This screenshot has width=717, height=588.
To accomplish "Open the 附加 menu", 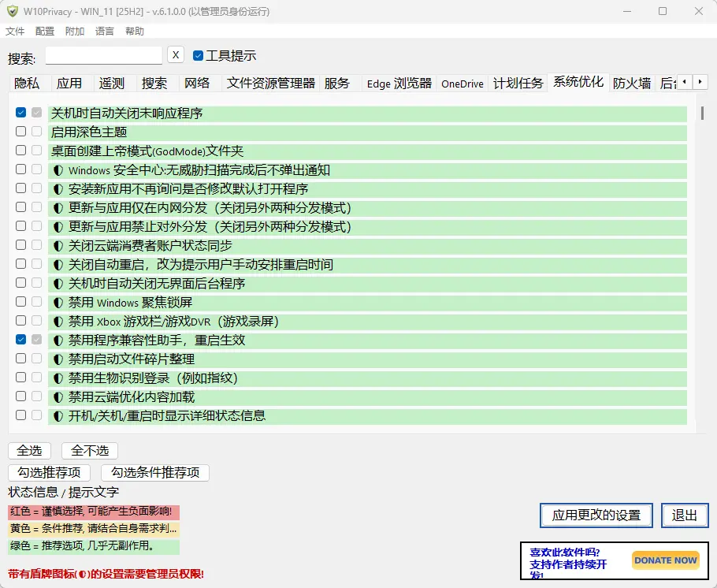I will (x=75, y=31).
